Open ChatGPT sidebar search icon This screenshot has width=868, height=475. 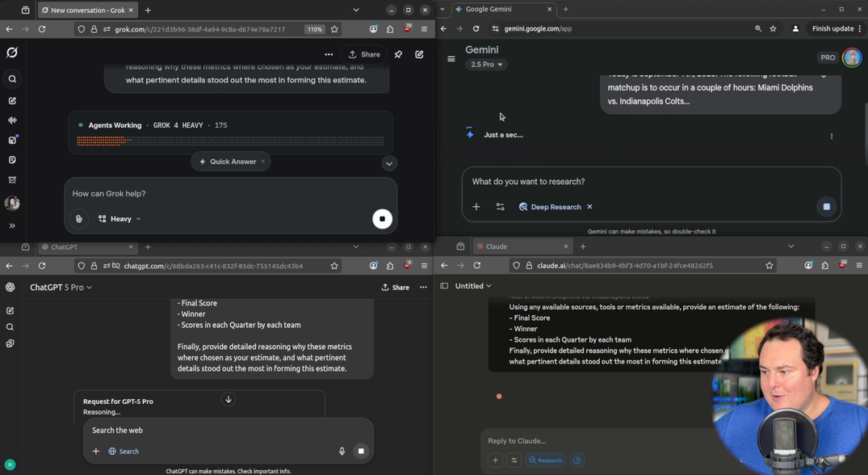pyautogui.click(x=10, y=327)
